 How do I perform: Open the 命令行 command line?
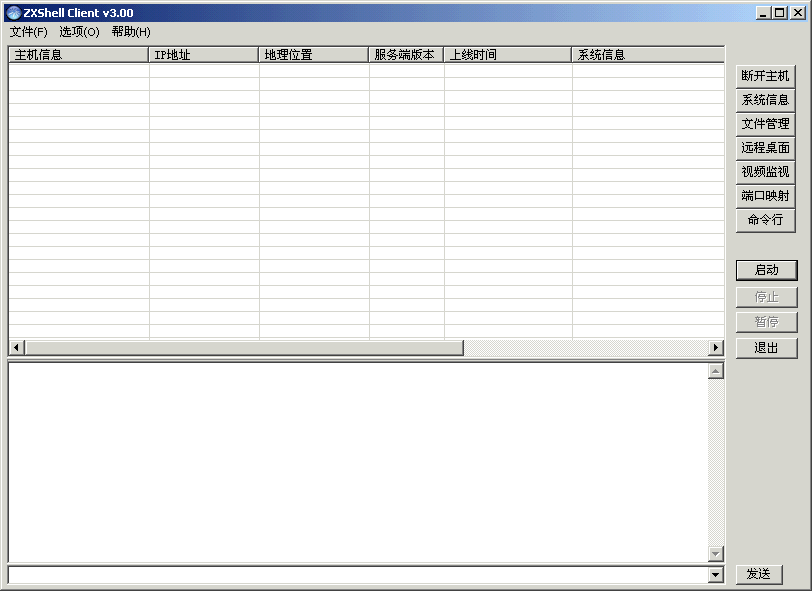pos(765,219)
